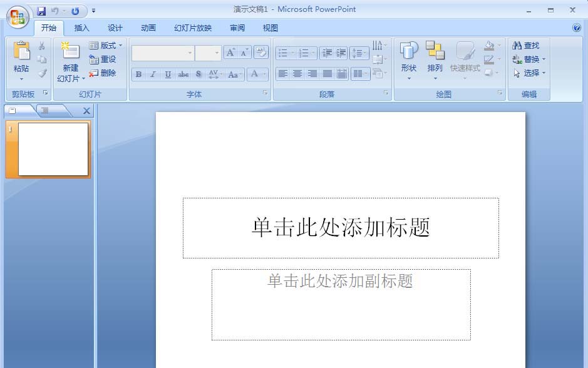Redo with the repeat arrow icon
588x368 pixels.
point(75,11)
